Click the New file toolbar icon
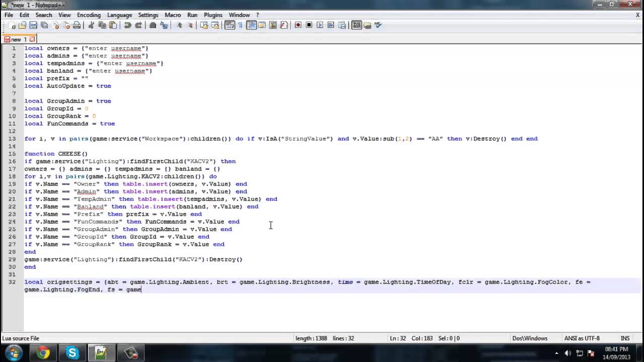Image resolution: width=644 pixels, height=362 pixels. pyautogui.click(x=12, y=25)
